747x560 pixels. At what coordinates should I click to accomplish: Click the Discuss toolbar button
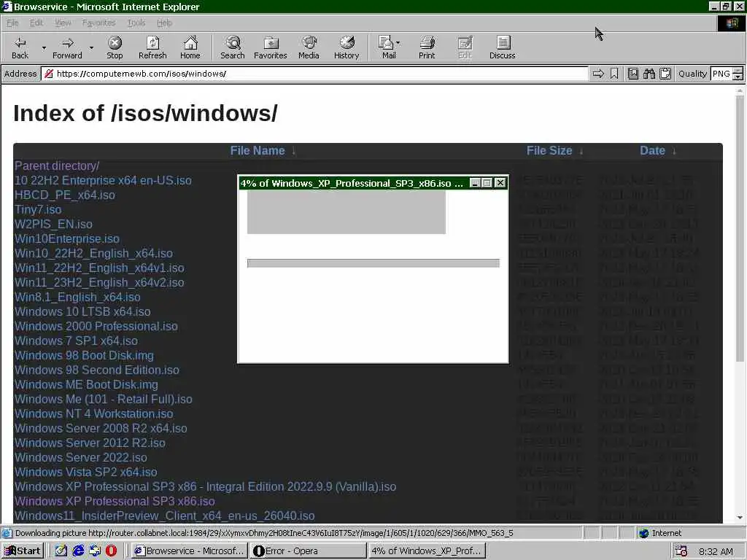(502, 47)
